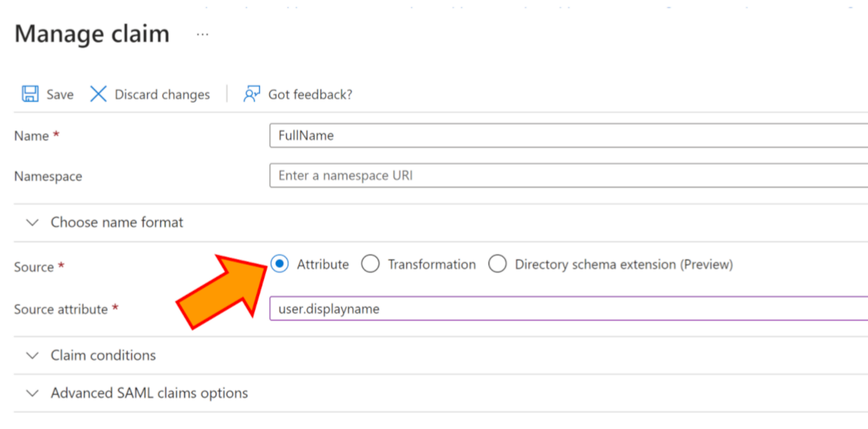The width and height of the screenshot is (868, 429).
Task: Expand the Advanced SAML claims options chevron
Action: [x=32, y=393]
